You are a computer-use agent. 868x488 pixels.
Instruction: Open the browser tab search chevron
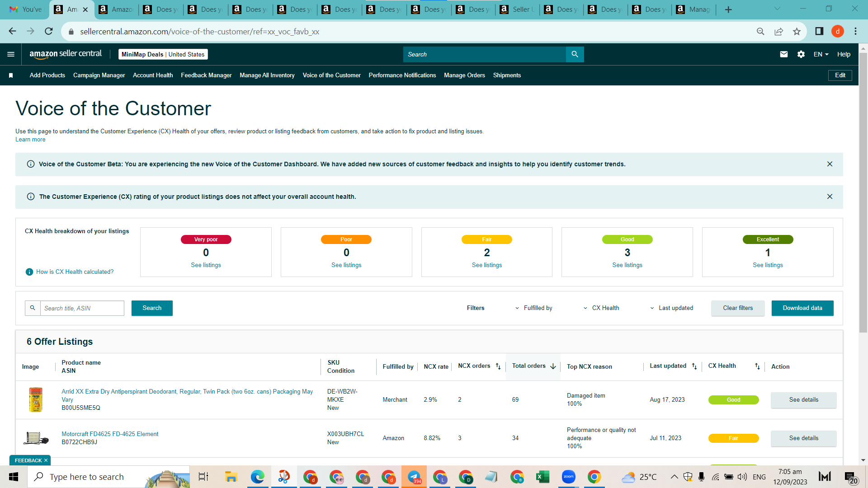tap(777, 9)
